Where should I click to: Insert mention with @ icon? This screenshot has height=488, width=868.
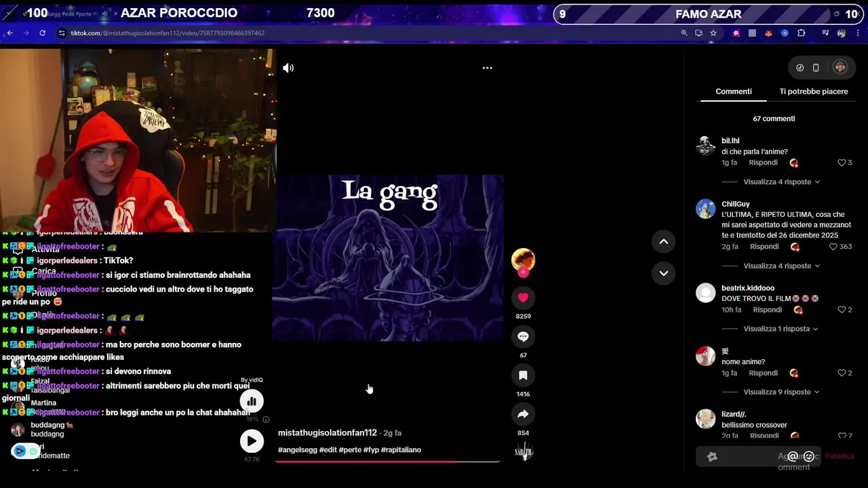[792, 457]
